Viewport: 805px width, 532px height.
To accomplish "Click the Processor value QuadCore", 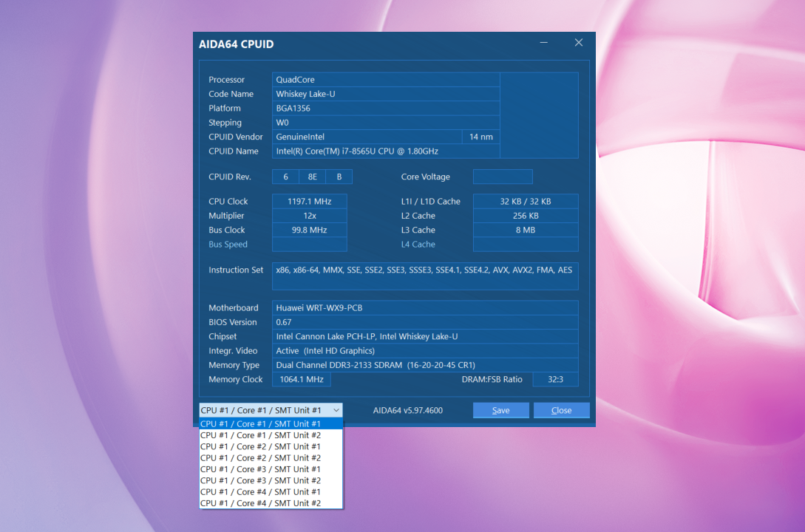I will tap(386, 80).
